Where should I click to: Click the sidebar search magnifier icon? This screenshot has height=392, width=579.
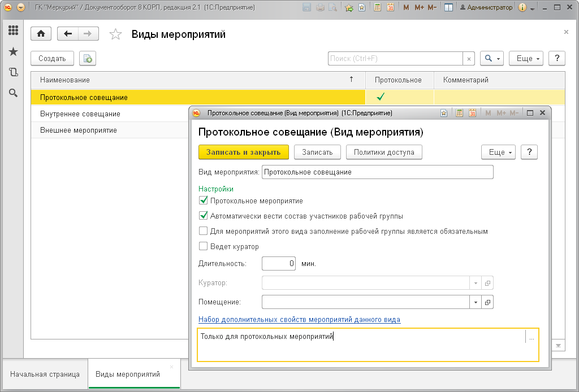tap(14, 93)
